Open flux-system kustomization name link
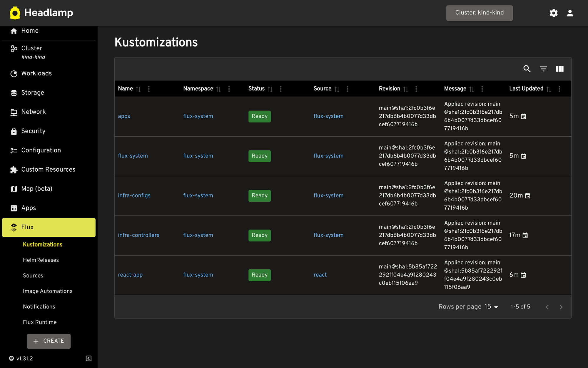Image resolution: width=588 pixels, height=368 pixels. (x=133, y=156)
